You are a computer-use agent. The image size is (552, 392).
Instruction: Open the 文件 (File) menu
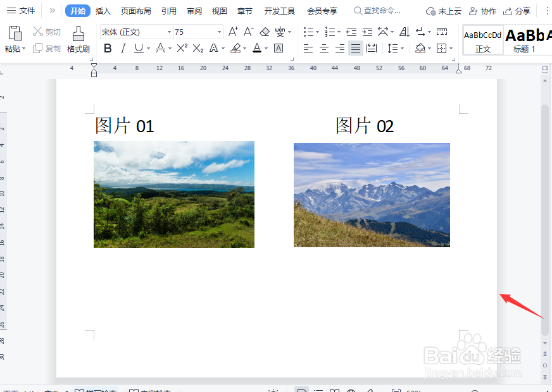(x=21, y=11)
